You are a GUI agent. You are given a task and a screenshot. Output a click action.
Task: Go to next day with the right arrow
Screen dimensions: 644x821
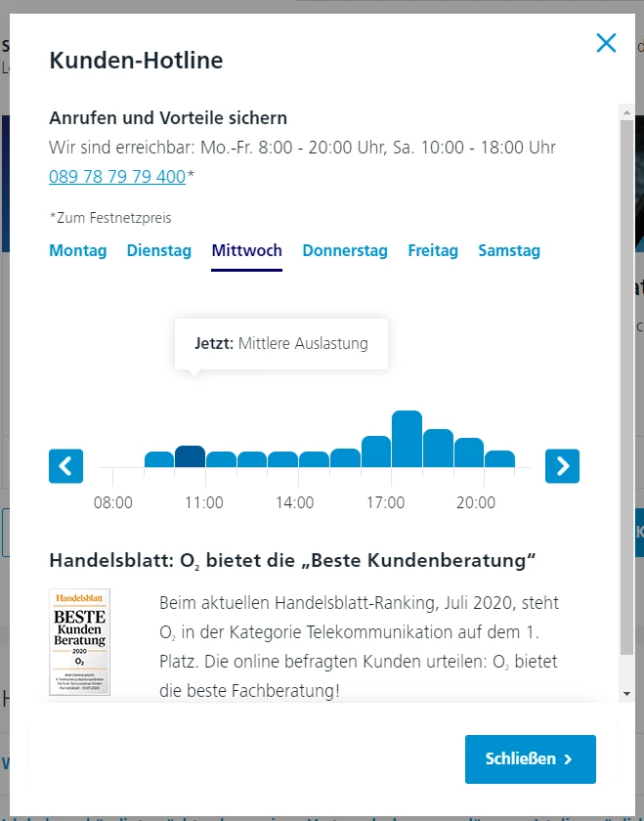coord(562,466)
